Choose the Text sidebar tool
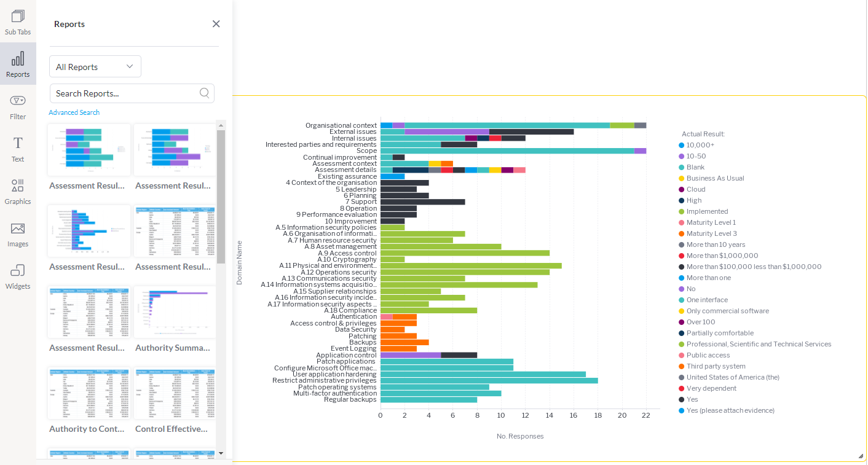 click(x=18, y=149)
